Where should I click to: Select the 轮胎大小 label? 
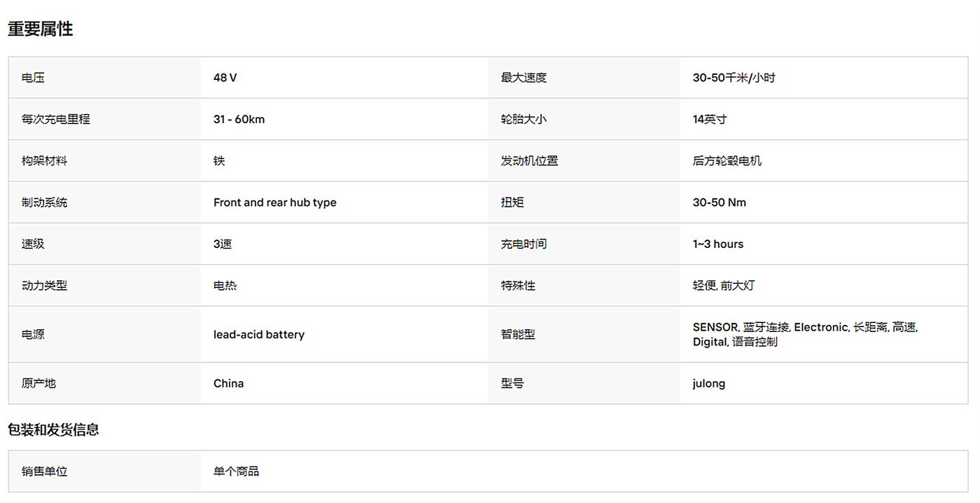(x=524, y=119)
